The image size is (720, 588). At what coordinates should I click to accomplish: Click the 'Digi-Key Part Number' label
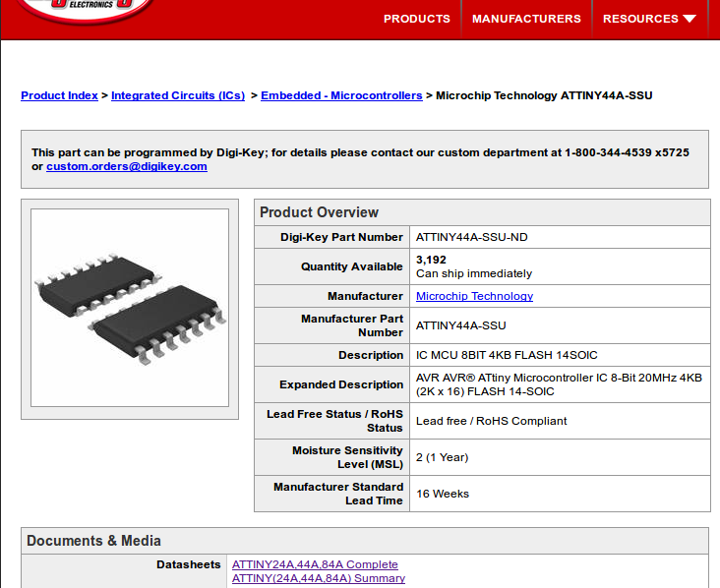[341, 237]
